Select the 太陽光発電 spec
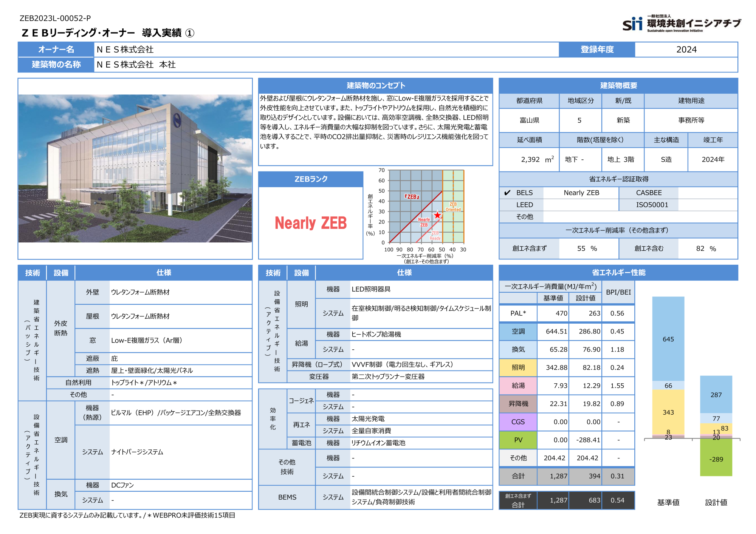Image resolution: width=756 pixels, height=534 pixels. click(x=368, y=419)
